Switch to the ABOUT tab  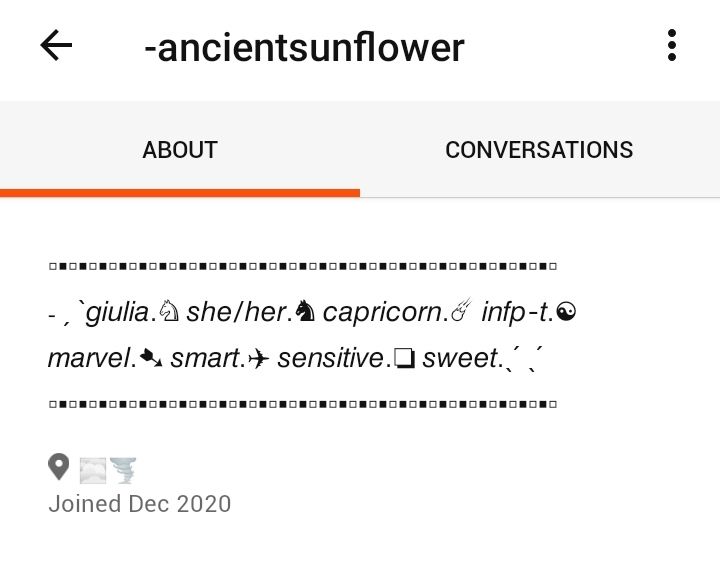click(x=180, y=150)
